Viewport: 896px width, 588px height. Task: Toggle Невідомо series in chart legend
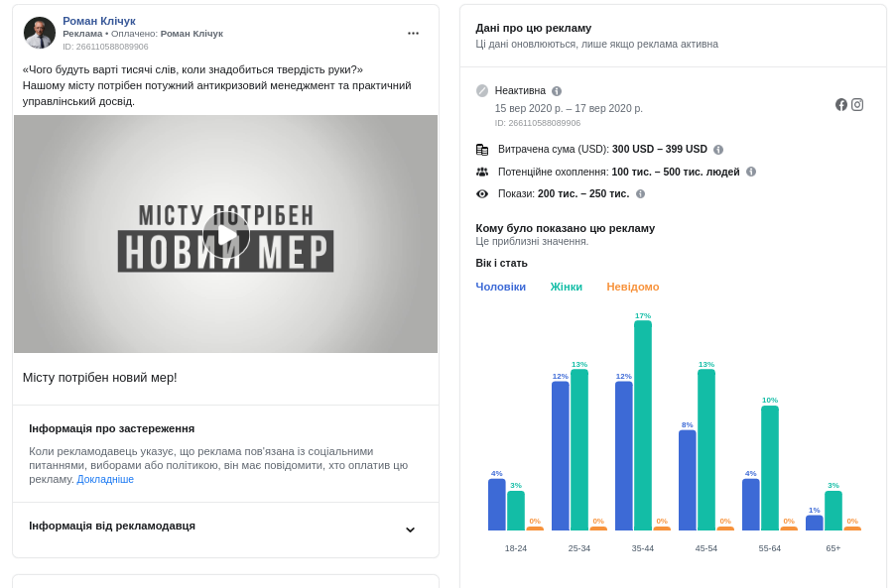tap(633, 287)
